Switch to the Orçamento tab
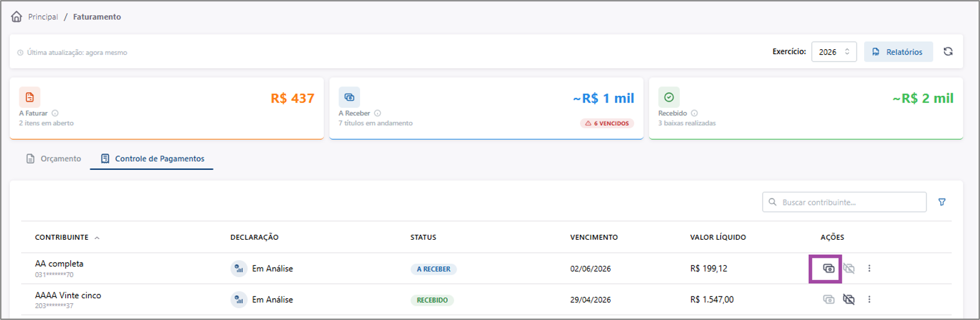The image size is (980, 320). click(54, 159)
